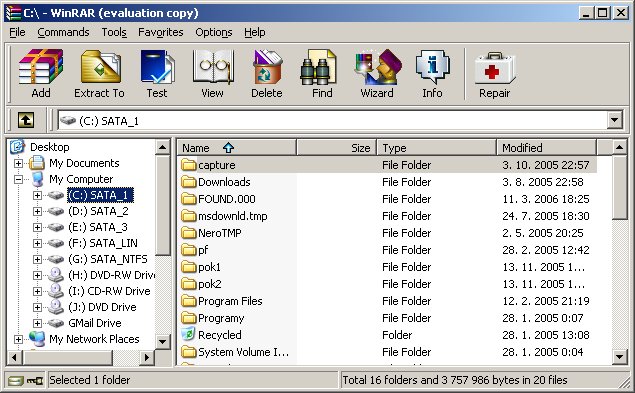Open the File menu
This screenshot has width=635, height=393.
(17, 32)
